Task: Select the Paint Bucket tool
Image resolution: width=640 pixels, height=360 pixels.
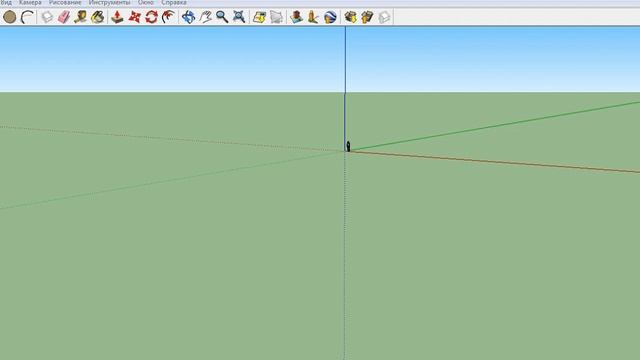Action: pos(98,17)
